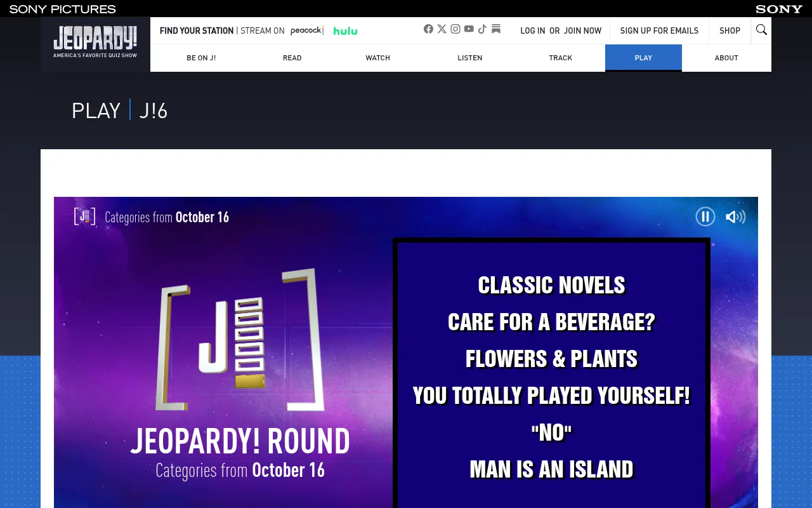Open the TikTok social icon
812x508 pixels.
(x=482, y=29)
